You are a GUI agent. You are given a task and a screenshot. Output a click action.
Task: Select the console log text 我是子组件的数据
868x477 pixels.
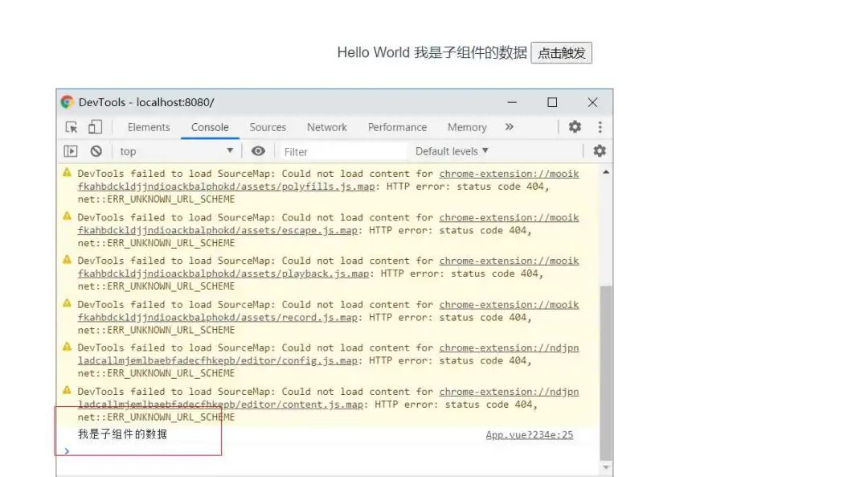(x=122, y=434)
